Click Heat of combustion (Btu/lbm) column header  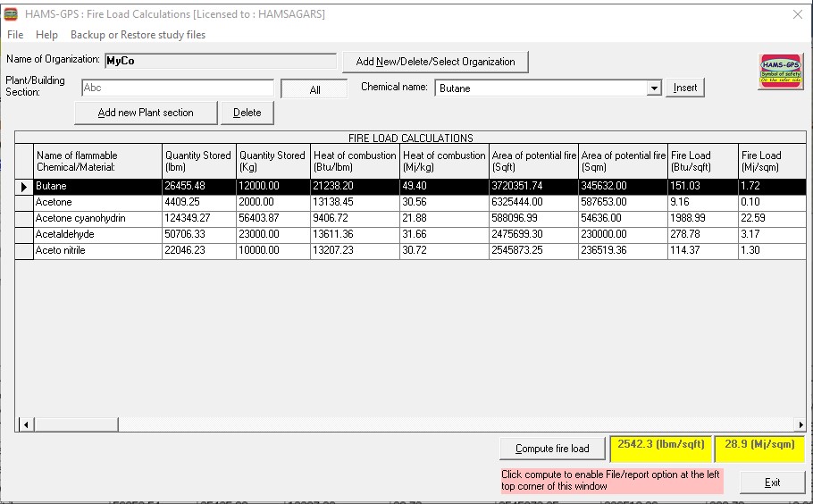356,161
